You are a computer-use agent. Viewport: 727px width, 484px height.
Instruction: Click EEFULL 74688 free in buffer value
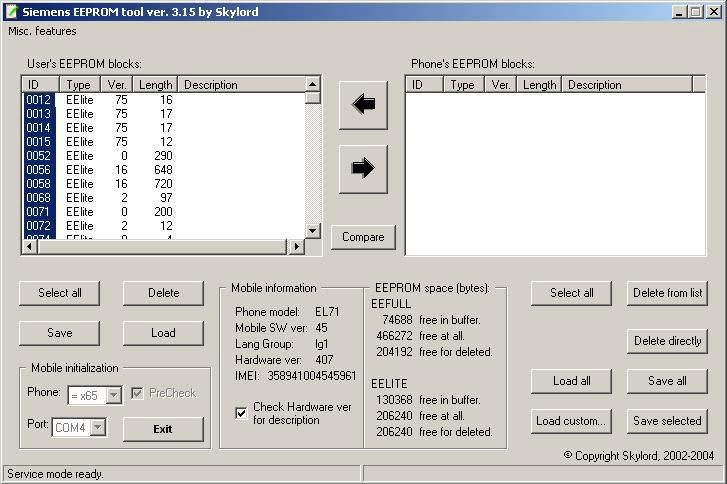(x=397, y=320)
